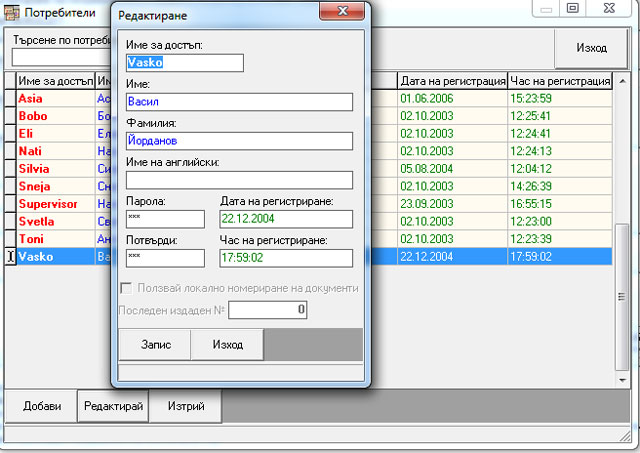Click the Последен издаден № field

click(267, 310)
